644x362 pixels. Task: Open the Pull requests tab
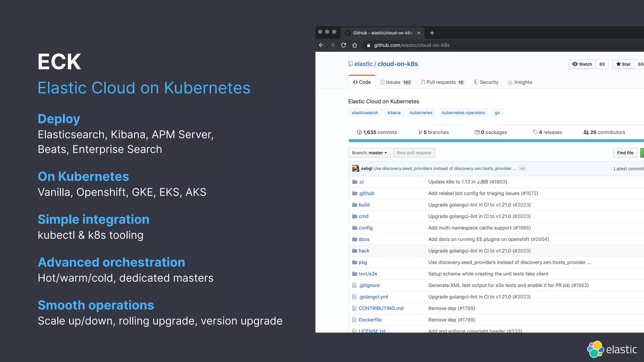443,82
